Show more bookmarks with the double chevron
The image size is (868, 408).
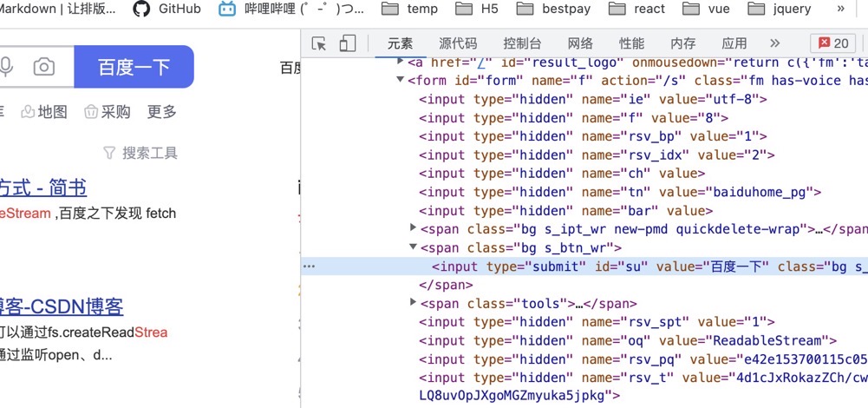coord(841,9)
